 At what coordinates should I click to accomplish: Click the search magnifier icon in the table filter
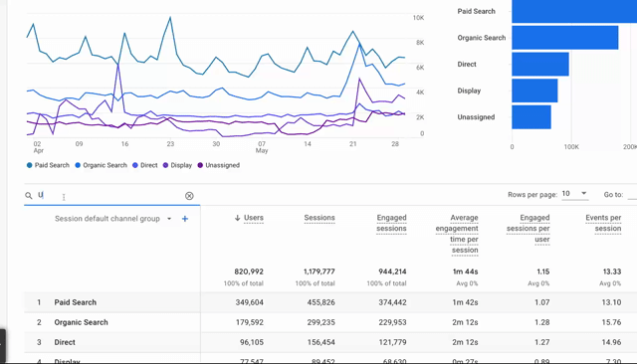point(29,196)
